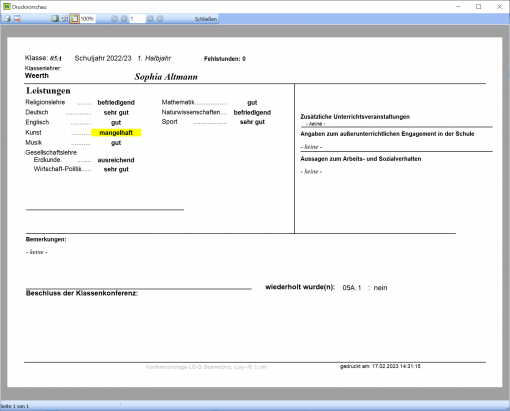510x411 pixels.
Task: Go to next page arrow
Action: click(x=150, y=19)
